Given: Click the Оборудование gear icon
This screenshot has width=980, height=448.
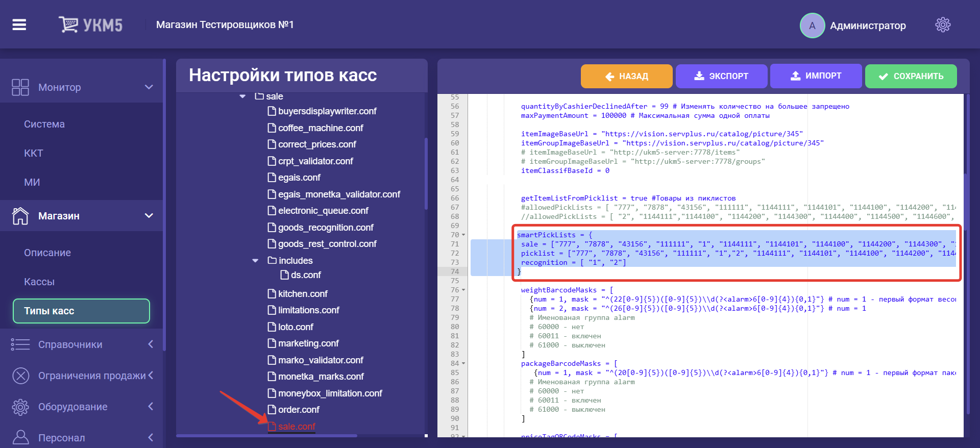Looking at the screenshot, I should pyautogui.click(x=20, y=407).
